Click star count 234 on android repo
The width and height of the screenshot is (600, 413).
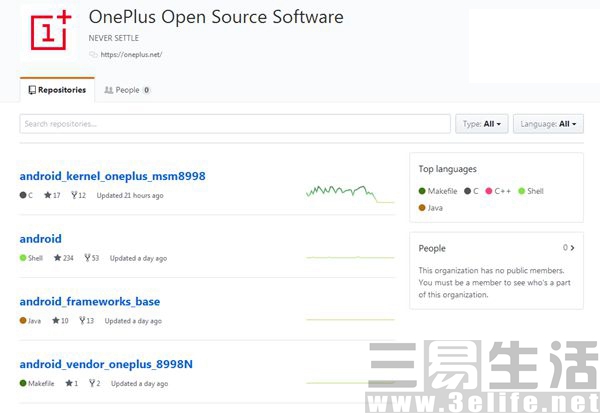click(x=64, y=258)
